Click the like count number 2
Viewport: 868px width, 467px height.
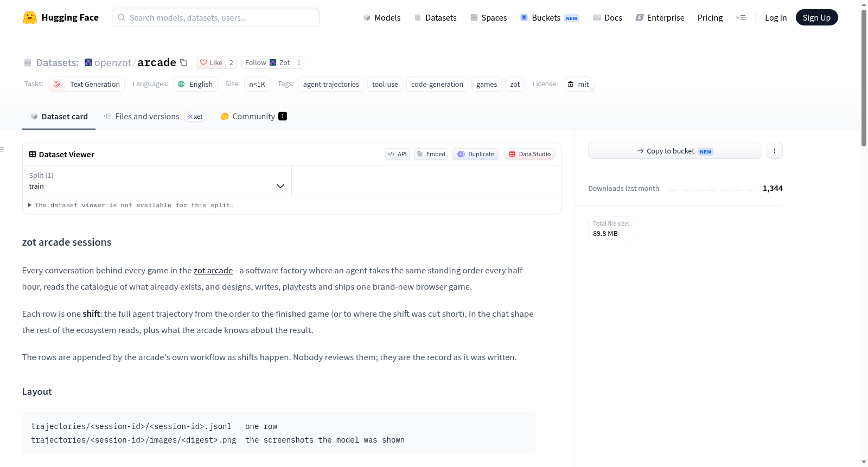231,62
